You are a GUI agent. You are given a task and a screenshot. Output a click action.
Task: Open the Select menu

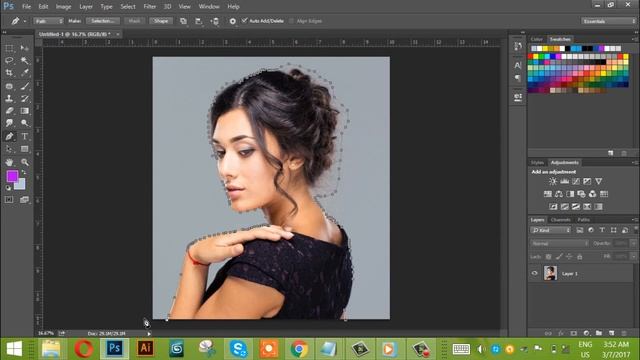pos(128,7)
